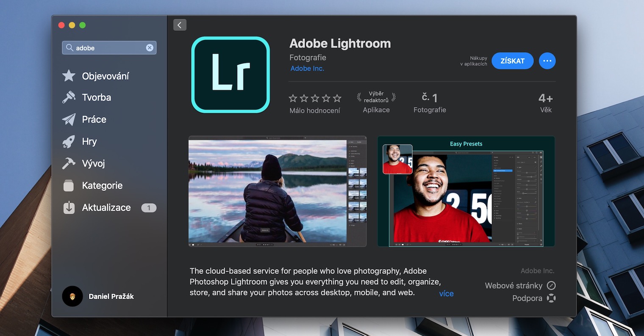Viewport: 644px width, 336px height.
Task: Click the Adobe Lightroom title text
Action: (340, 44)
